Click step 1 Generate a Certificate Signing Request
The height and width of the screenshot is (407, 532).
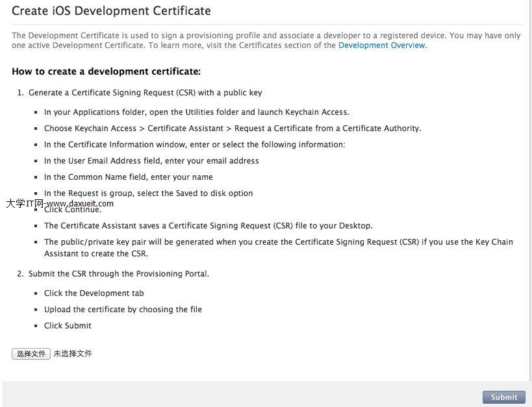click(x=145, y=93)
